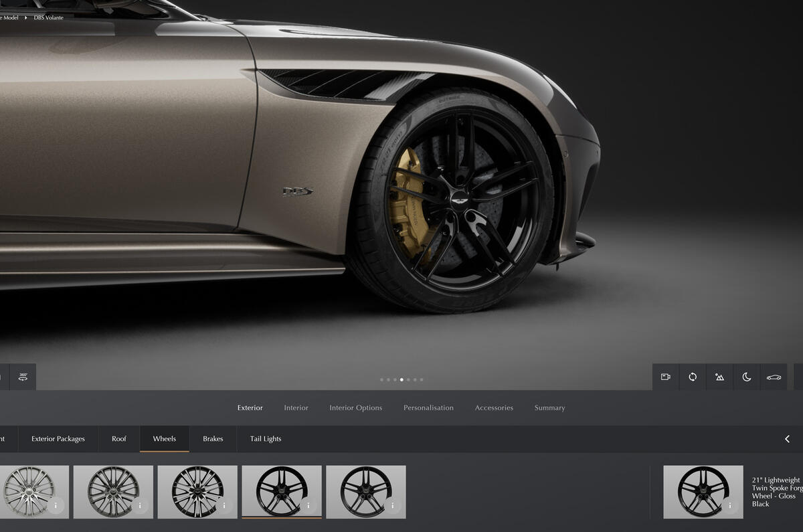Open the Tail Lights options
The image size is (803, 532).
tap(266, 439)
